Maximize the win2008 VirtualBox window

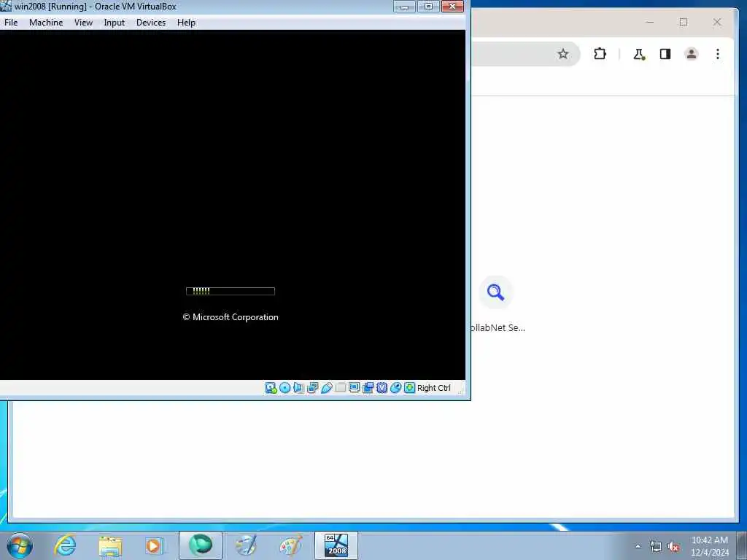(x=428, y=6)
